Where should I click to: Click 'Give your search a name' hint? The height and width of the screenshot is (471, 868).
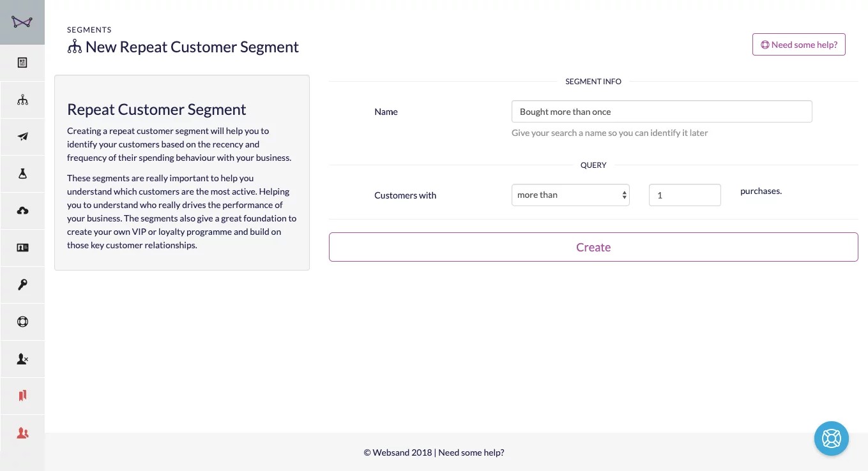pyautogui.click(x=609, y=133)
